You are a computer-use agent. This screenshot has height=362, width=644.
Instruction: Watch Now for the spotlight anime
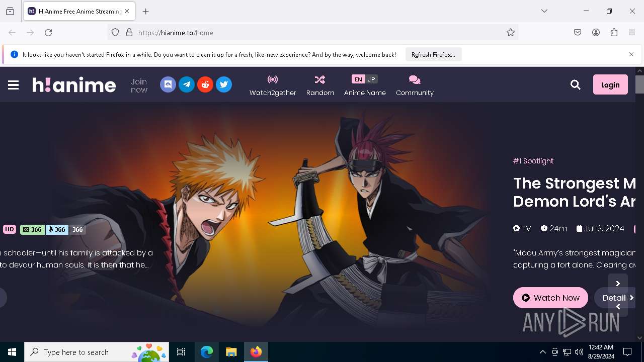click(x=550, y=298)
